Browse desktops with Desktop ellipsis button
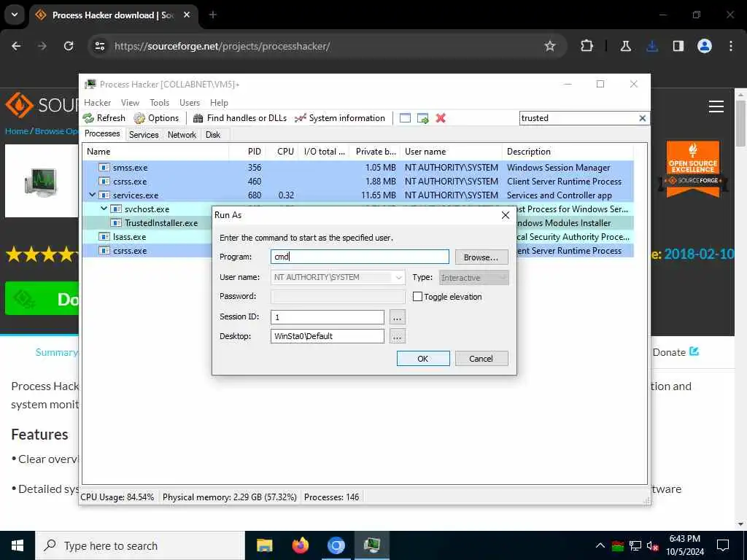 pos(397,337)
